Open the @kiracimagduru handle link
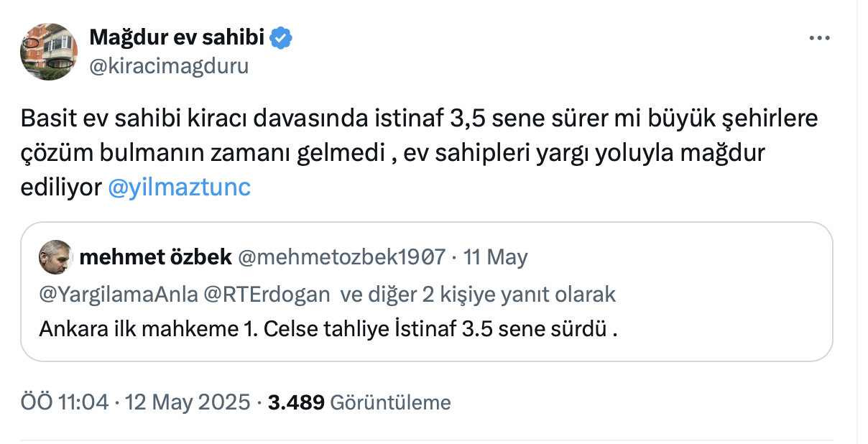868x444 pixels. (169, 67)
